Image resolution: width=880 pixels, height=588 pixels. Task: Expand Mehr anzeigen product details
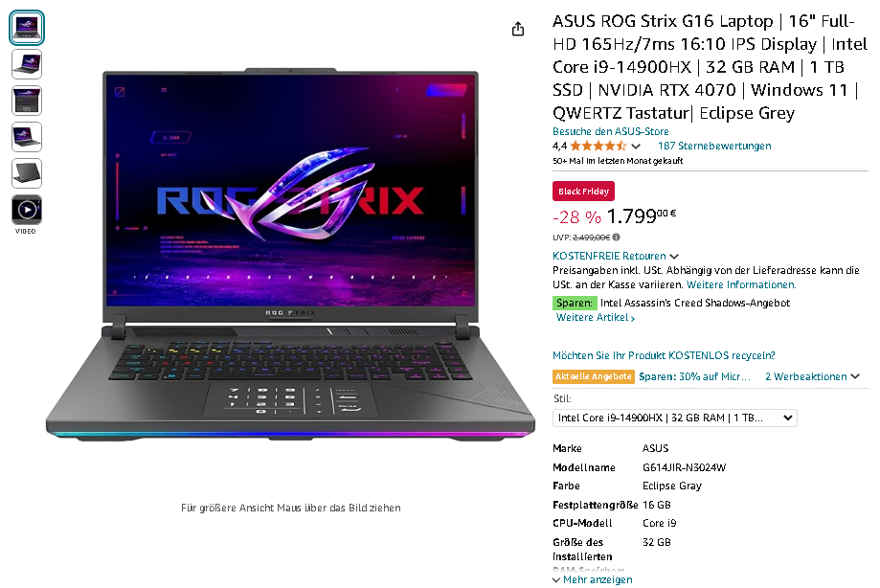point(592,579)
